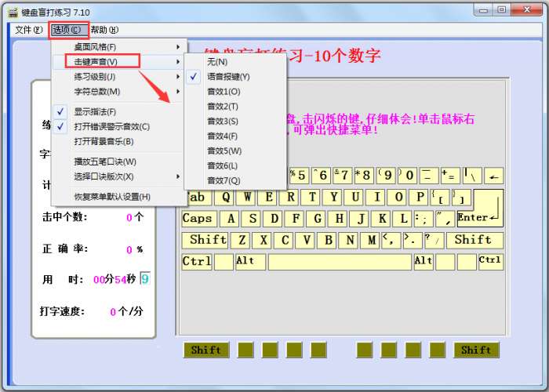Click the left Shift finger indicator below keyboard
The width and height of the screenshot is (549, 392).
coord(206,350)
